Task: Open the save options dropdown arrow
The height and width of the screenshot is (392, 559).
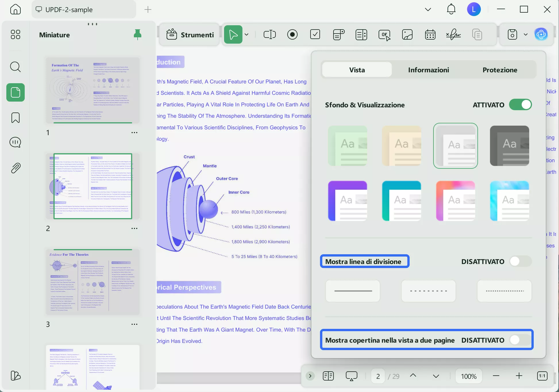Action: 525,35
